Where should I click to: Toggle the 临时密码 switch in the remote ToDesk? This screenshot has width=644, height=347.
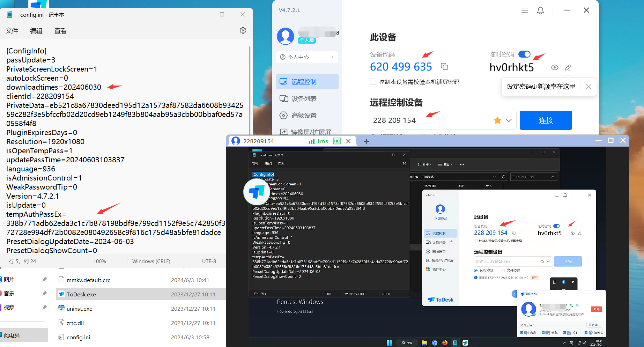[x=556, y=226]
